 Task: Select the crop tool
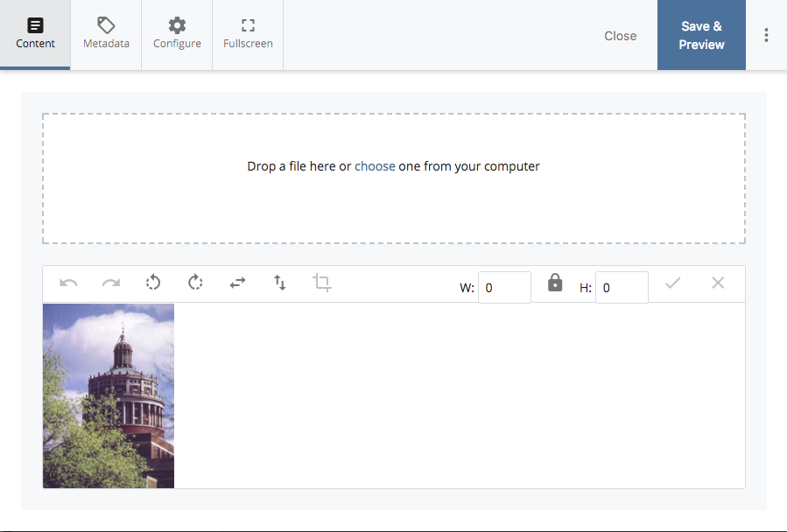pyautogui.click(x=322, y=283)
